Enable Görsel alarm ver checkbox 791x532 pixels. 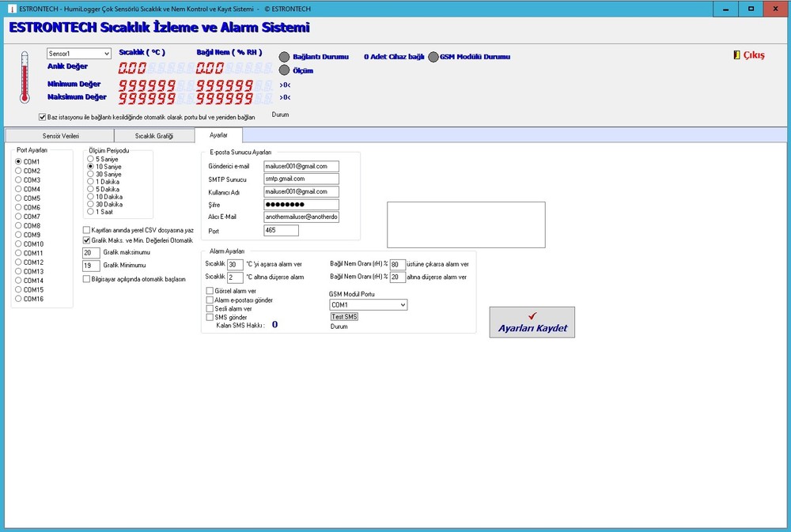[x=210, y=291]
